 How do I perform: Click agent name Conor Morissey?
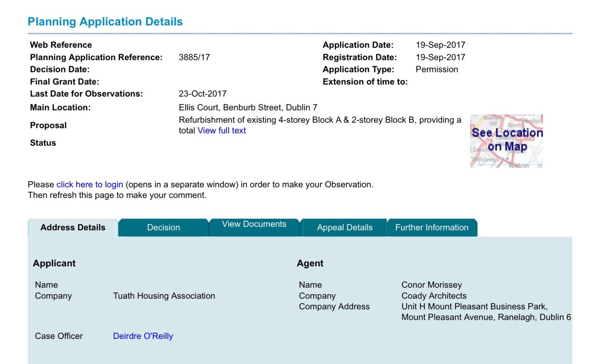(431, 285)
